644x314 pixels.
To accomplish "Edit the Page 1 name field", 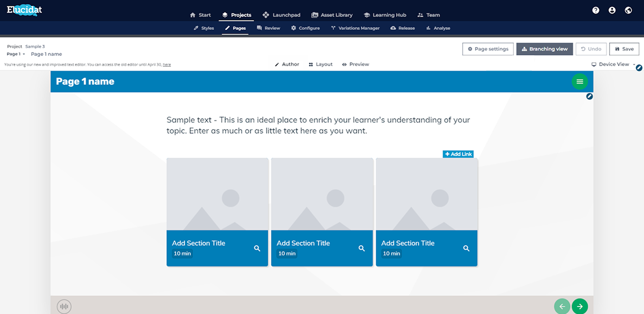I will [47, 54].
